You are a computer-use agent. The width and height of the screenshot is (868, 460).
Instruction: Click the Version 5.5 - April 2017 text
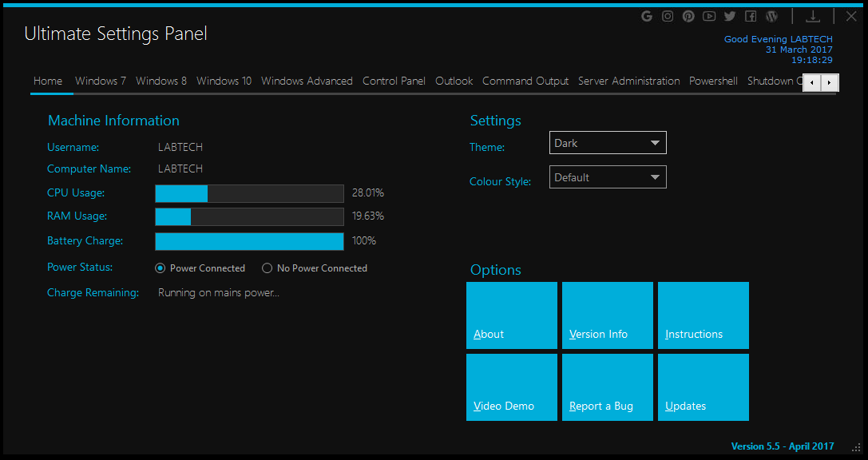[x=782, y=446]
